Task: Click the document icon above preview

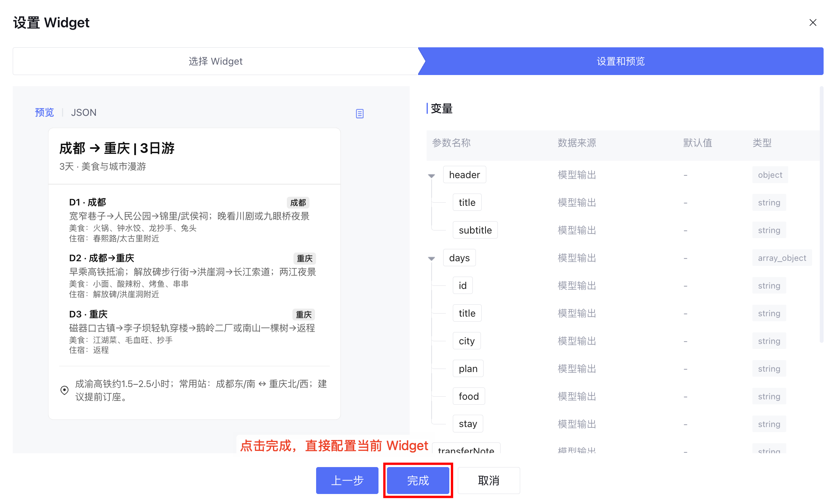Action: [x=360, y=113]
